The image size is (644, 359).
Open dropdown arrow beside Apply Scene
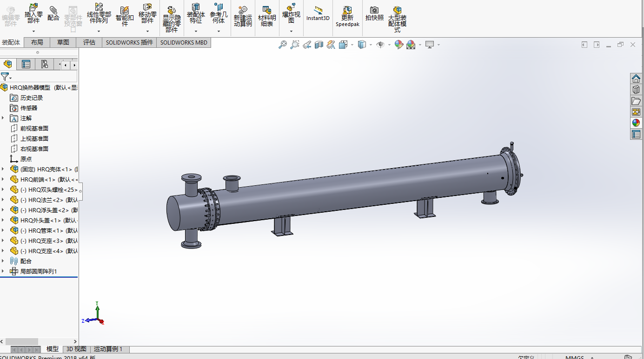[420, 45]
